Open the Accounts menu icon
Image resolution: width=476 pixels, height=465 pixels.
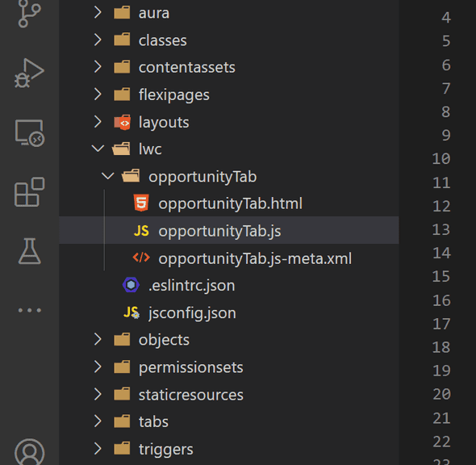(x=29, y=452)
